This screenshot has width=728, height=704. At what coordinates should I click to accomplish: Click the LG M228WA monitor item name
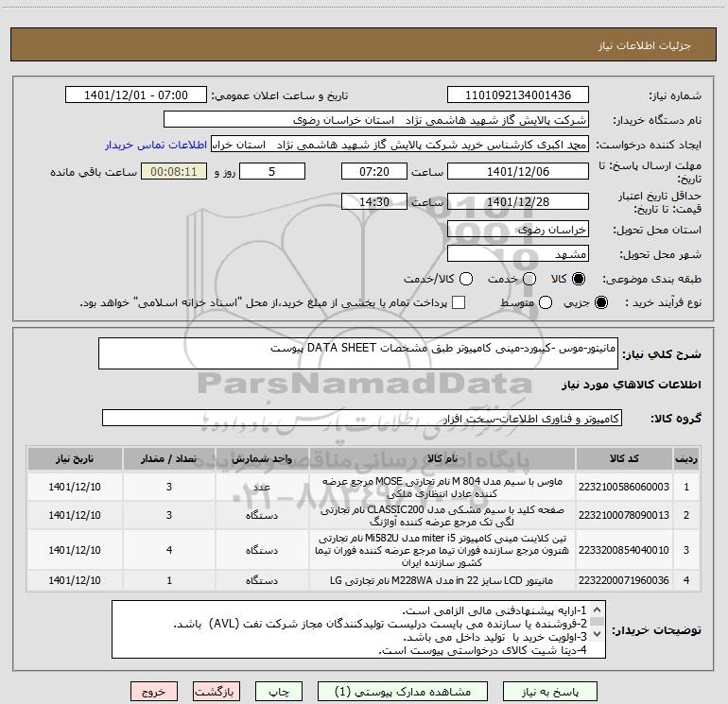tap(442, 580)
